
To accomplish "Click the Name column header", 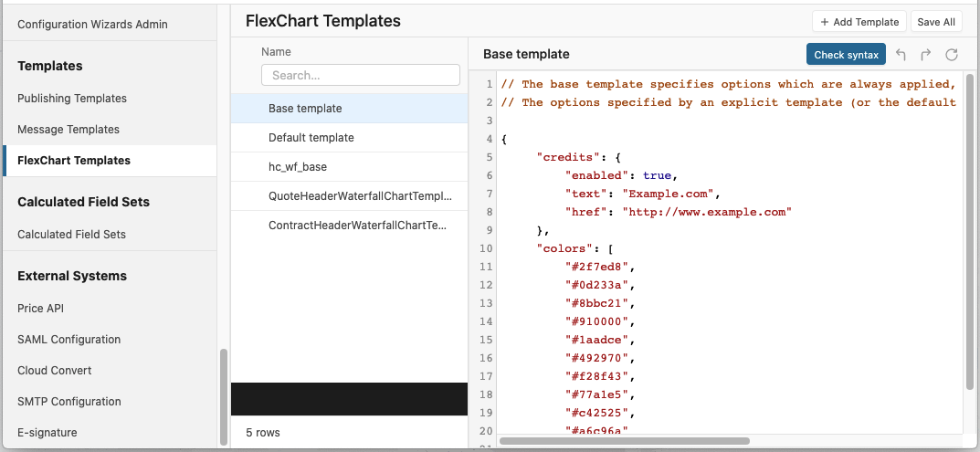I will point(276,52).
